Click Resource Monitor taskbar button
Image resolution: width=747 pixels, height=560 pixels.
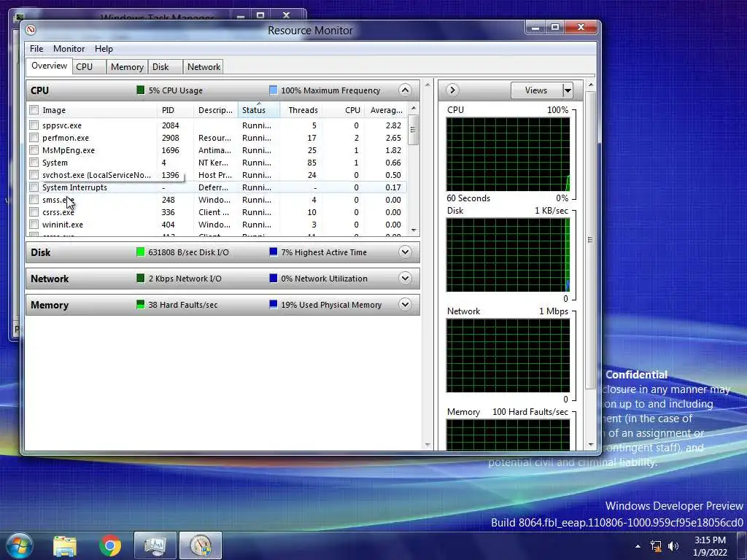coord(201,545)
